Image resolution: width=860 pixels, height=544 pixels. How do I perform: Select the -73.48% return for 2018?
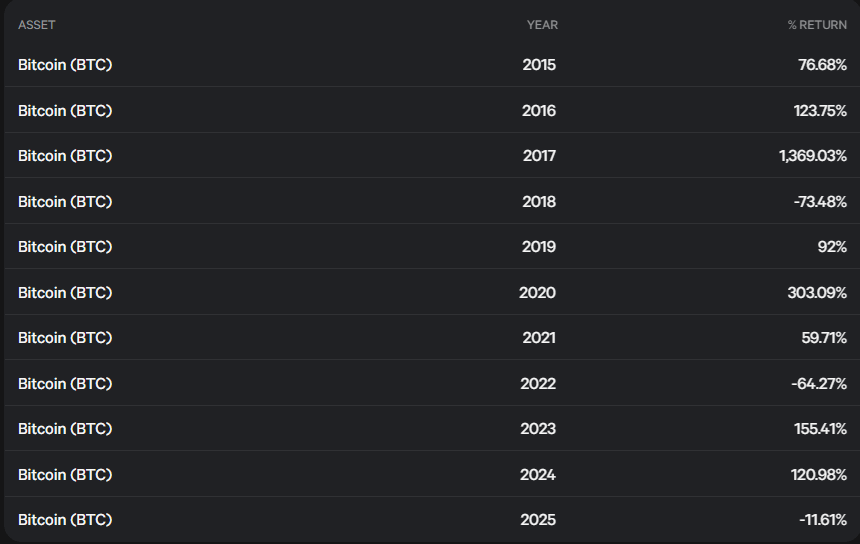point(820,202)
